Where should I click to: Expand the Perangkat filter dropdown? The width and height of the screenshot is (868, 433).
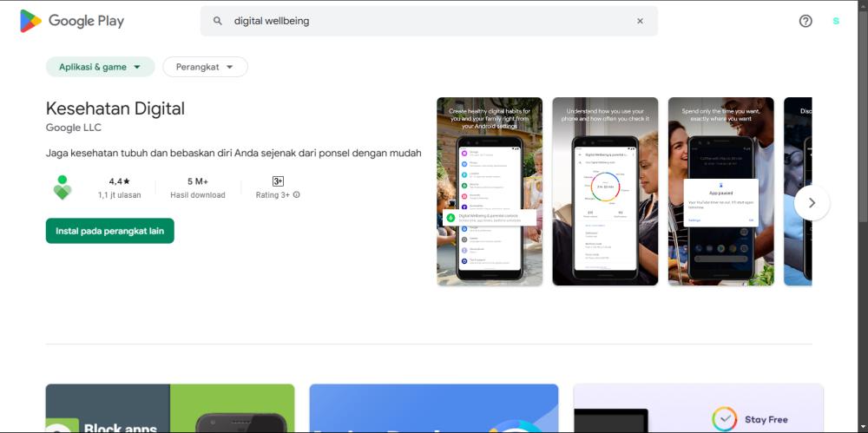(x=205, y=67)
